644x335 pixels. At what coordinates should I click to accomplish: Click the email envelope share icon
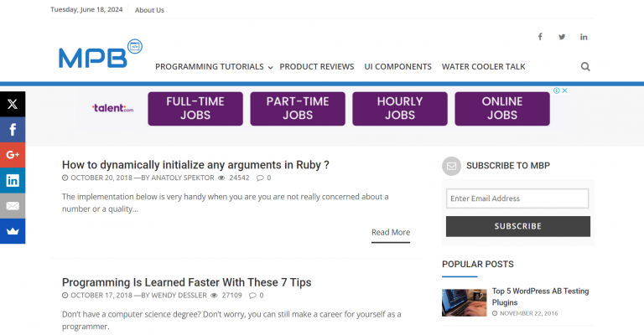(x=13, y=205)
